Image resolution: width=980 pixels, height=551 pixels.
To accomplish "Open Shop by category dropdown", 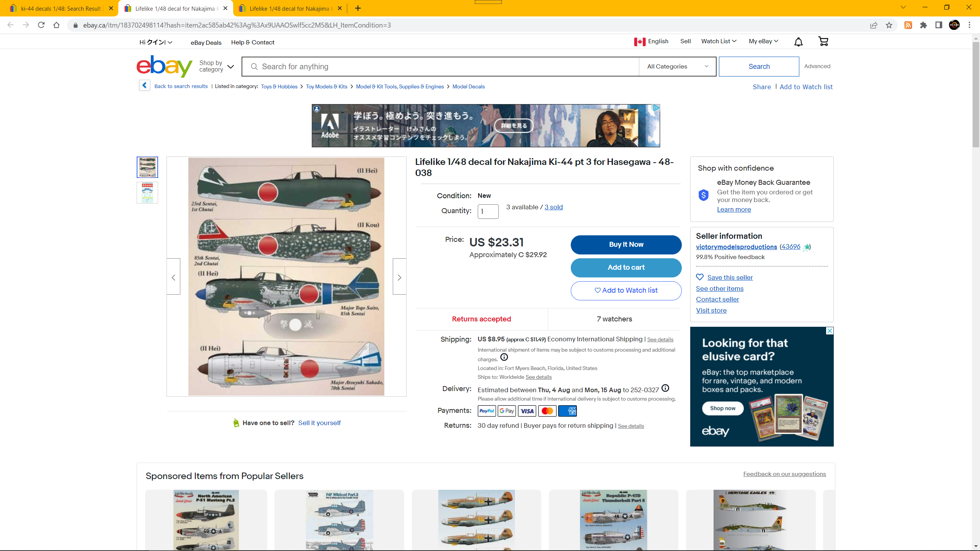I will click(x=217, y=66).
